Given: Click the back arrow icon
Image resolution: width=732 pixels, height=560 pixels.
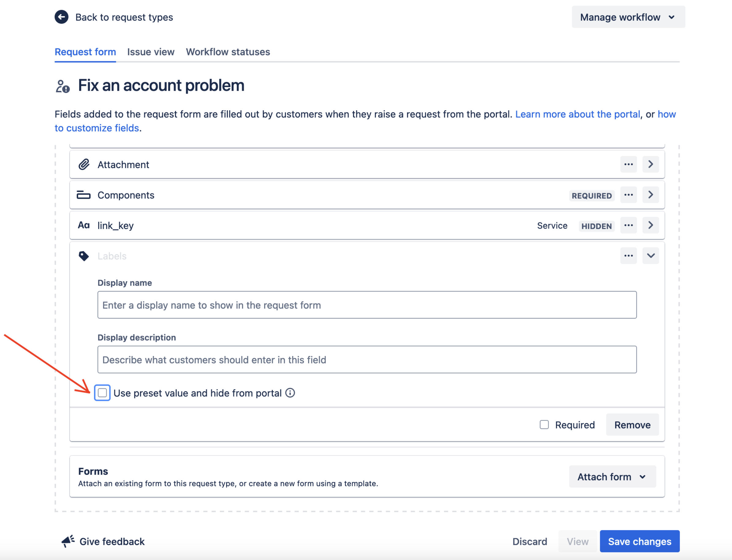Looking at the screenshot, I should click(61, 17).
